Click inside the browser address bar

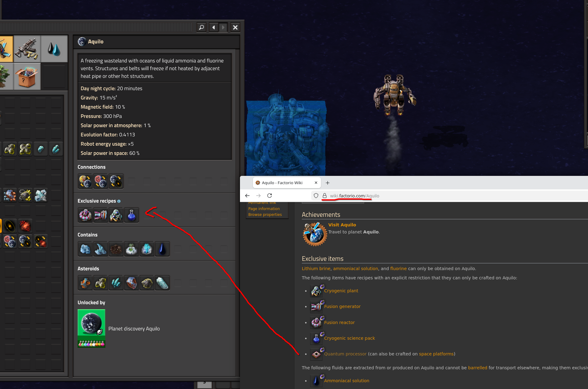pyautogui.click(x=400, y=196)
